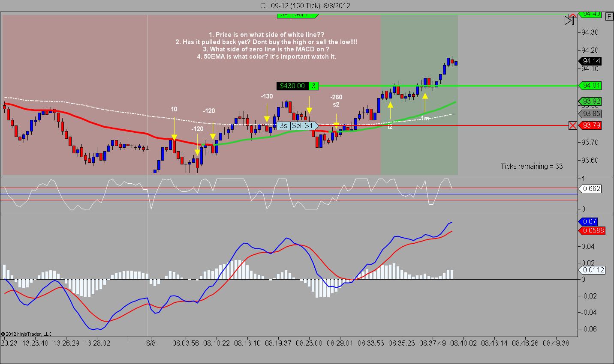Click the F button in the top-right corner
This screenshot has width=614, height=364.
click(609, 16)
